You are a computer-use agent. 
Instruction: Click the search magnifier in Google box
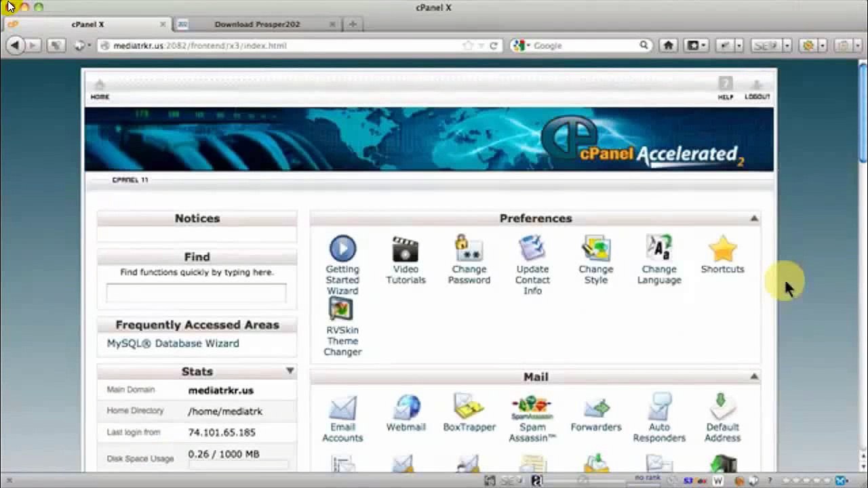click(x=644, y=45)
